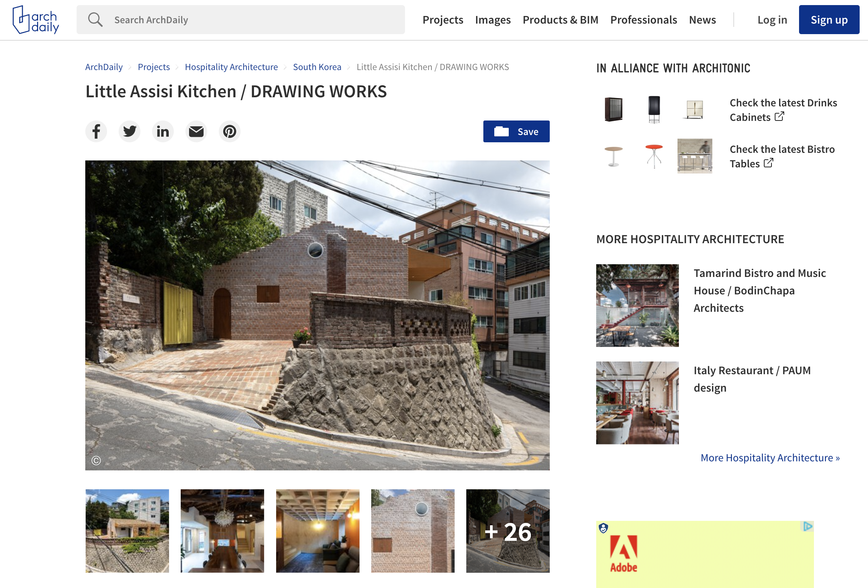This screenshot has width=868, height=588.
Task: Open the Projects menu
Action: click(443, 20)
